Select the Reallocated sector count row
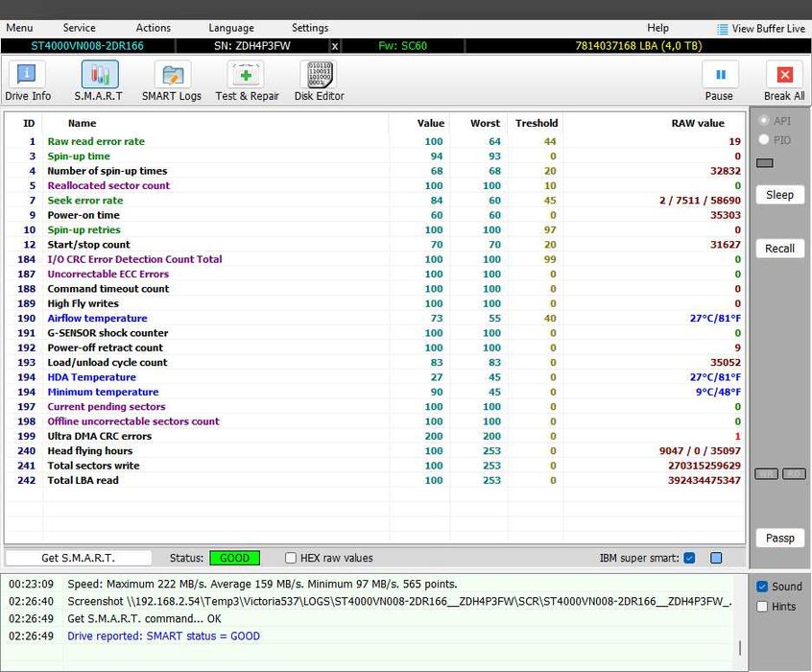 [x=108, y=185]
